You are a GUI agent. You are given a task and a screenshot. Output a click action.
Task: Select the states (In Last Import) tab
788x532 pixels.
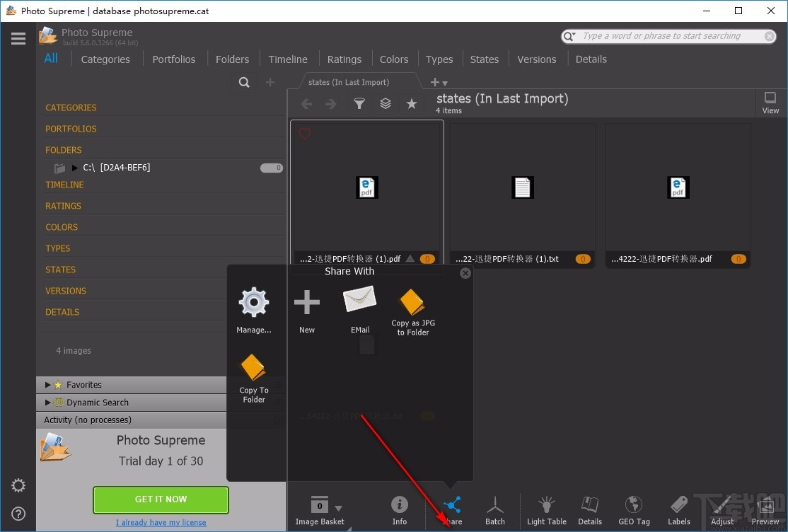pyautogui.click(x=349, y=82)
